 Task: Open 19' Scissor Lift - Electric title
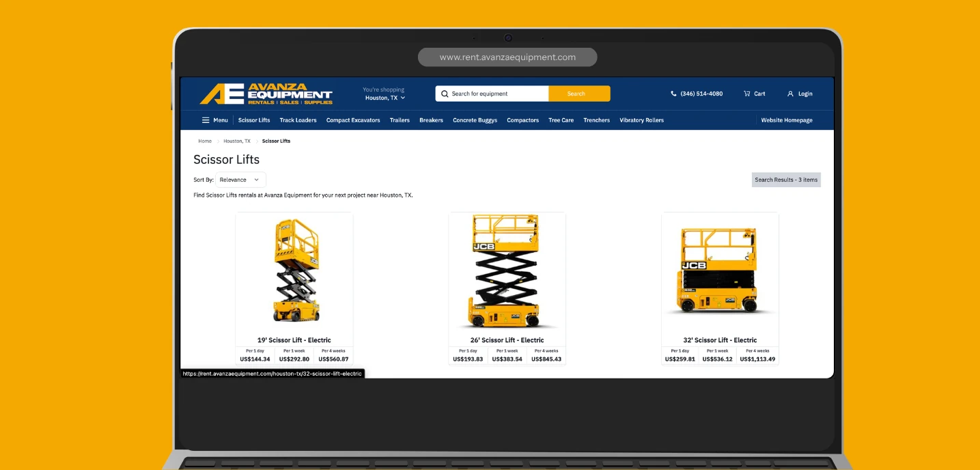click(x=294, y=340)
